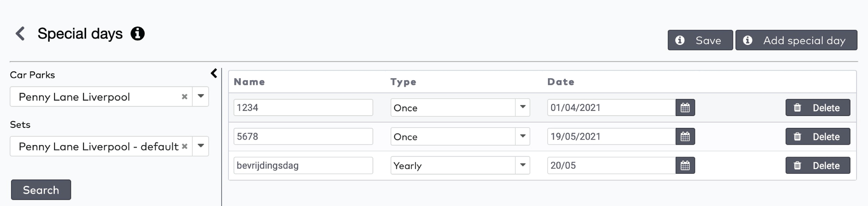Image resolution: width=868 pixels, height=206 pixels.
Task: Click the name field containing bevrijdingsdag
Action: 303,165
